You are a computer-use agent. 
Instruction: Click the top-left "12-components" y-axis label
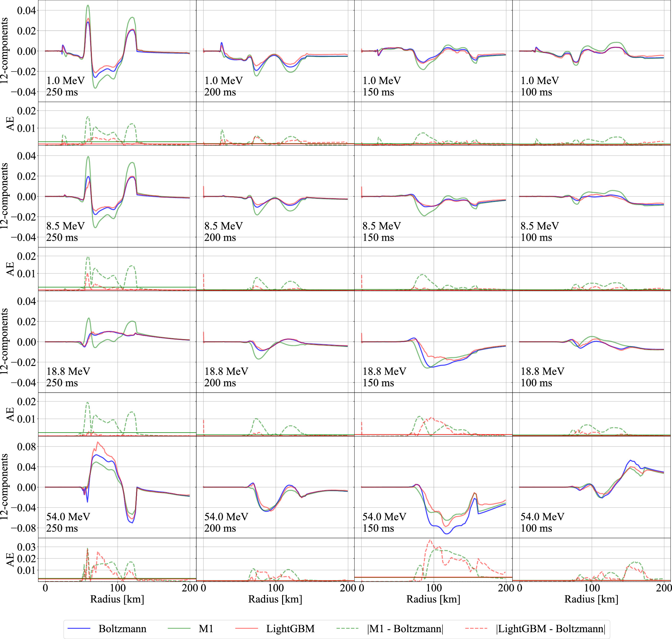[4, 51]
